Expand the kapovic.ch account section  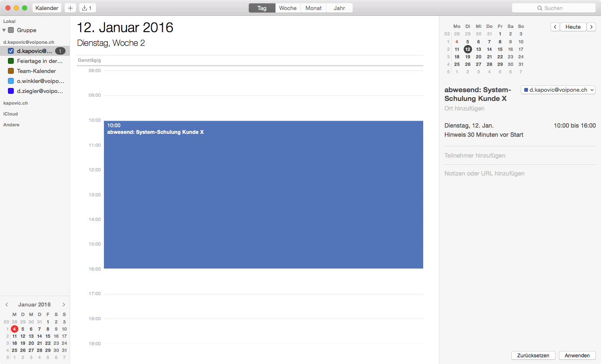(x=15, y=103)
